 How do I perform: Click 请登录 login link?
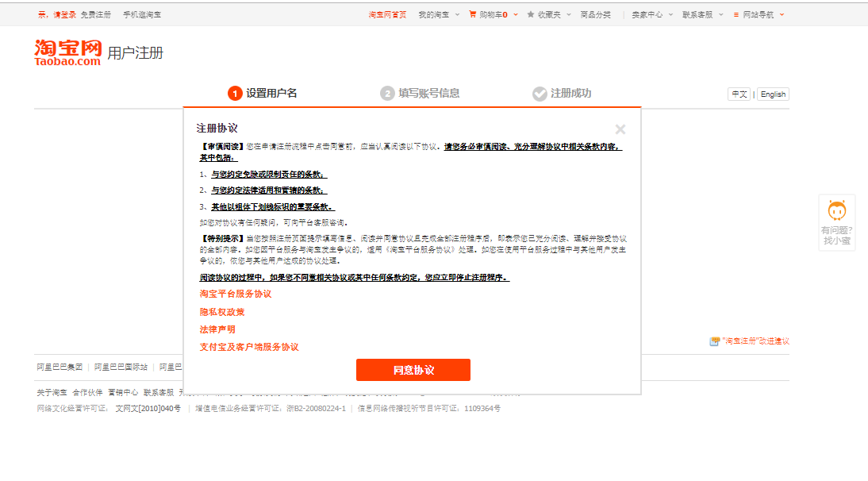64,15
